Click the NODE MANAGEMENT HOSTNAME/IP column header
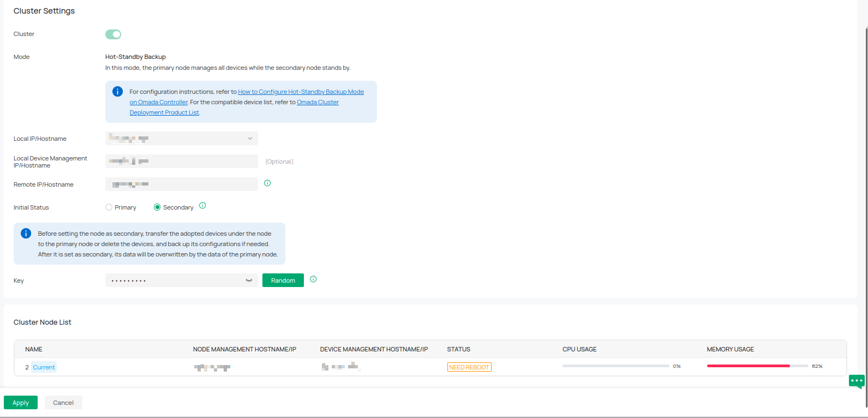The image size is (868, 418). coord(244,349)
